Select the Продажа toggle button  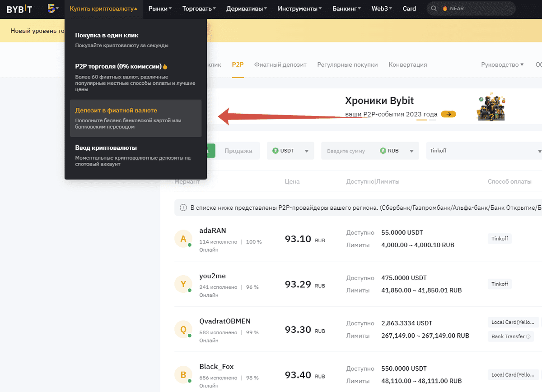coord(238,151)
